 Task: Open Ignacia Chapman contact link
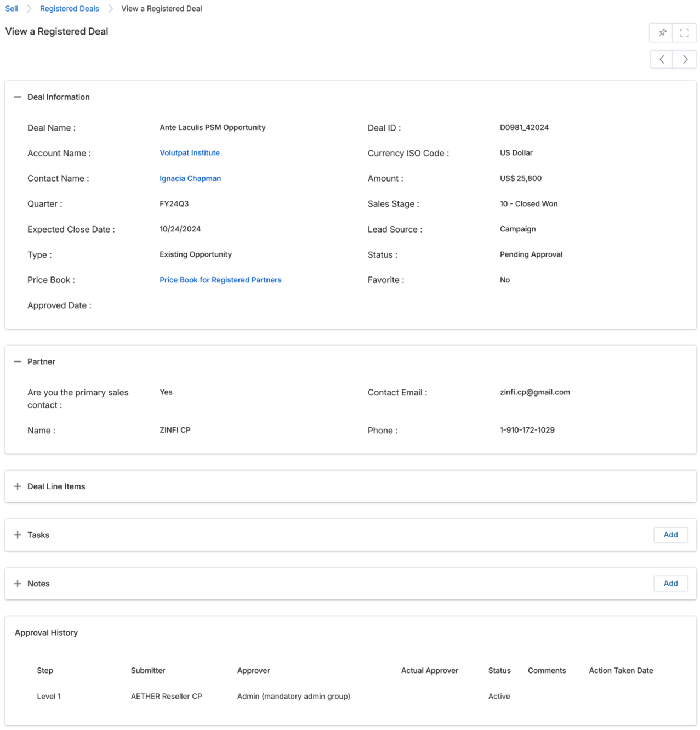click(x=190, y=178)
